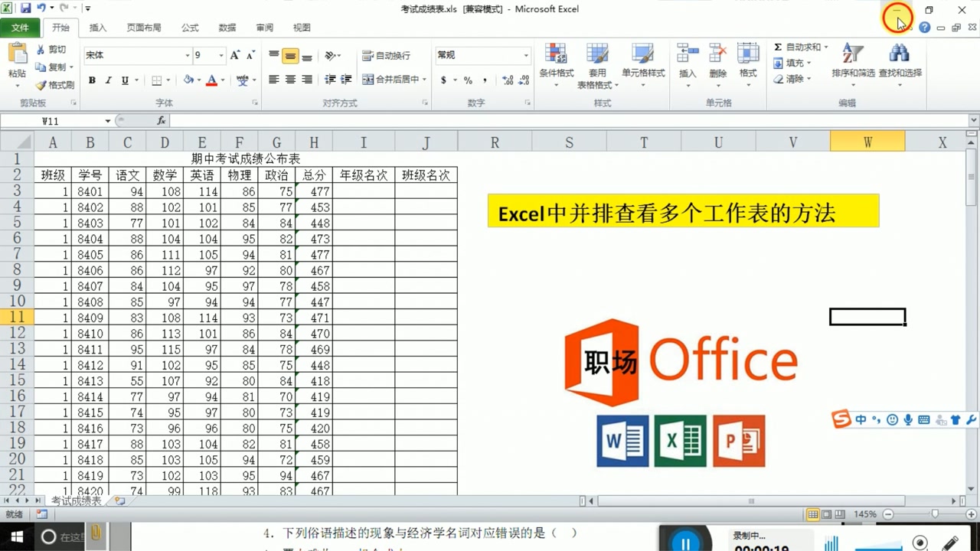Click the Insert cells (插入) icon
This screenshot has height=551, width=980.
[688, 54]
